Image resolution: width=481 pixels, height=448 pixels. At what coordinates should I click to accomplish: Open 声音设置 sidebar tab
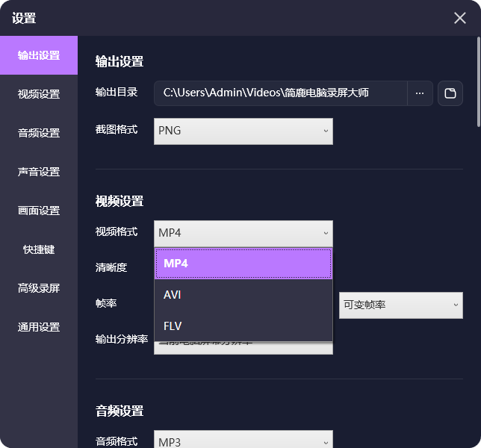[39, 172]
